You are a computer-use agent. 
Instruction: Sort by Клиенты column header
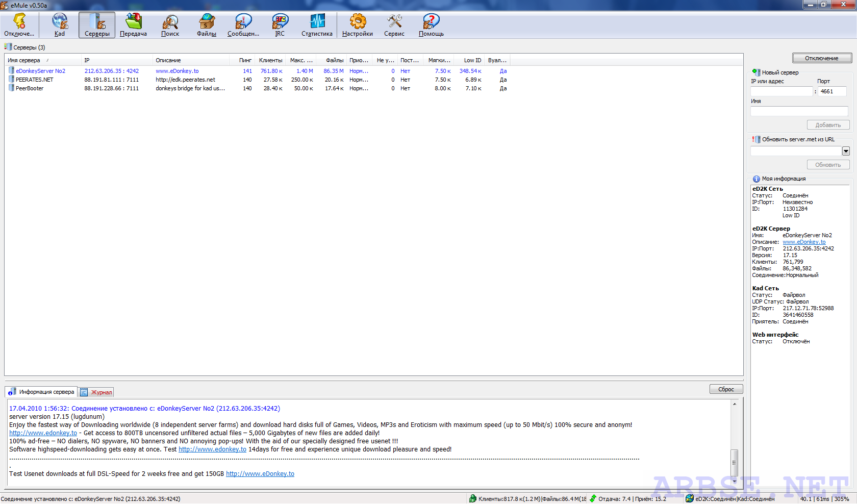pyautogui.click(x=270, y=60)
